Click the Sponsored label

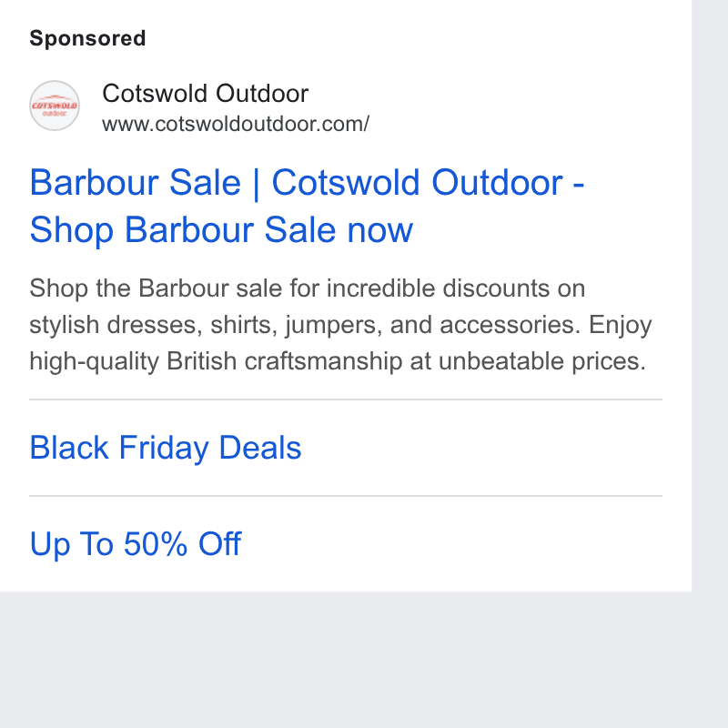pyautogui.click(x=87, y=38)
